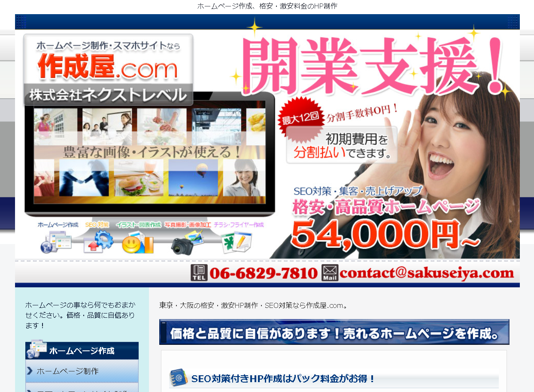Click the TEL phone icon
This screenshot has height=392, width=534.
coord(199,273)
